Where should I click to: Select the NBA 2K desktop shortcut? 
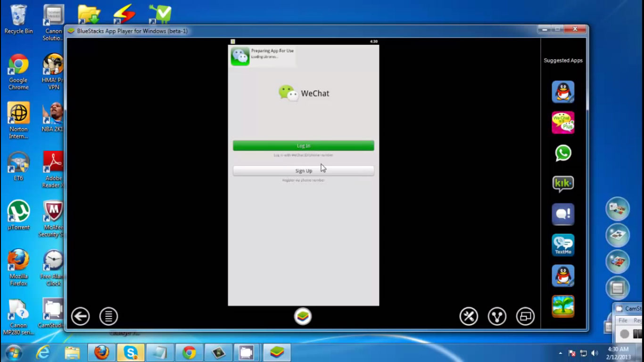pyautogui.click(x=53, y=117)
